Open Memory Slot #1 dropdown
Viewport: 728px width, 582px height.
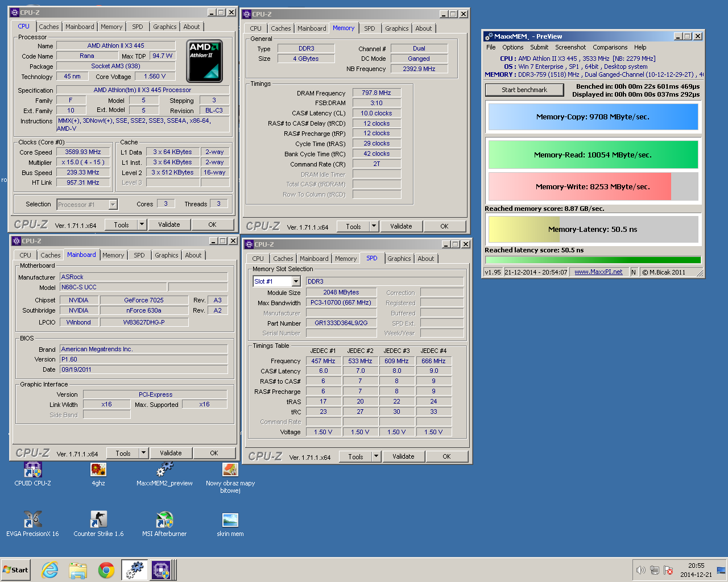296,281
